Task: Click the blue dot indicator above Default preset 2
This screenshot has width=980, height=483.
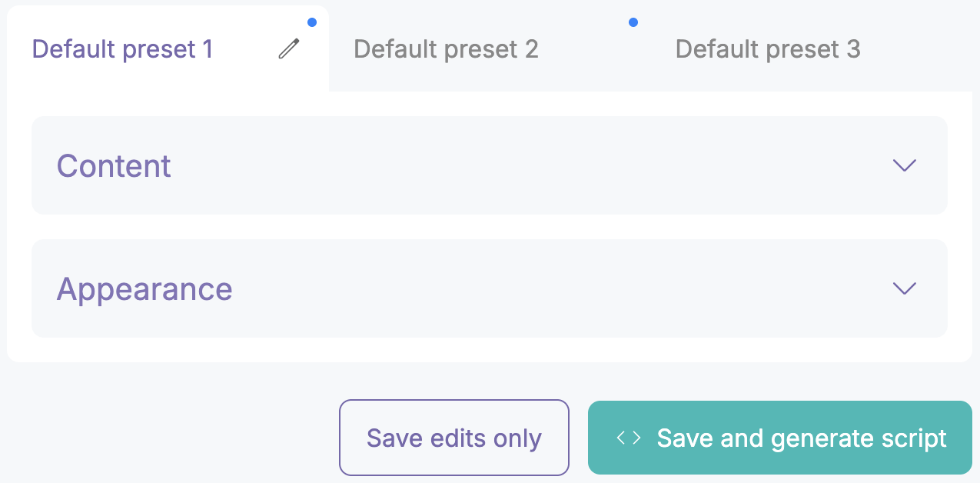Action: click(633, 22)
